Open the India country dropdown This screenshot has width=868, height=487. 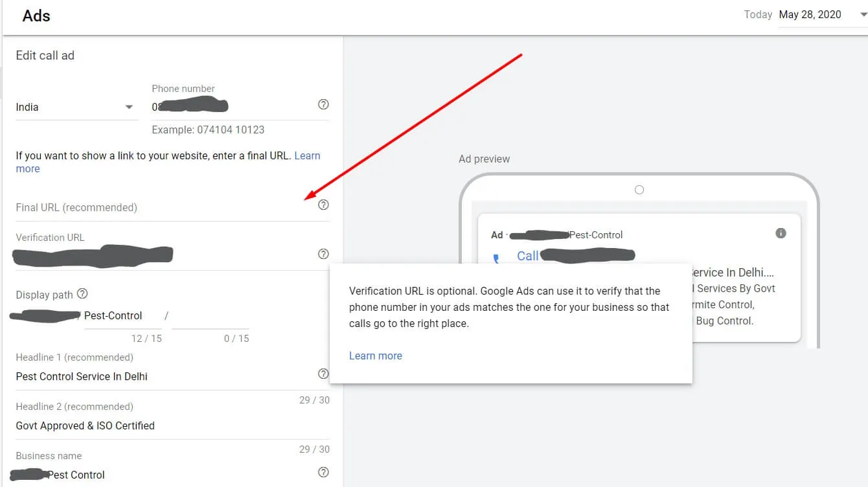(x=76, y=108)
